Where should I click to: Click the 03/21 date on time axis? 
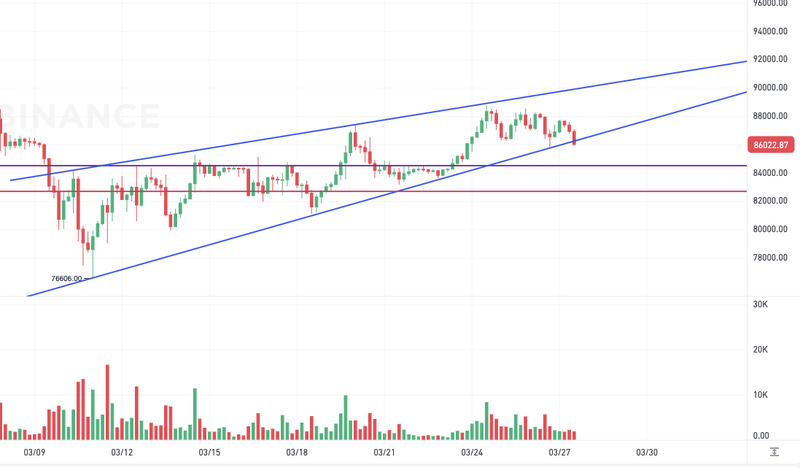pos(385,453)
